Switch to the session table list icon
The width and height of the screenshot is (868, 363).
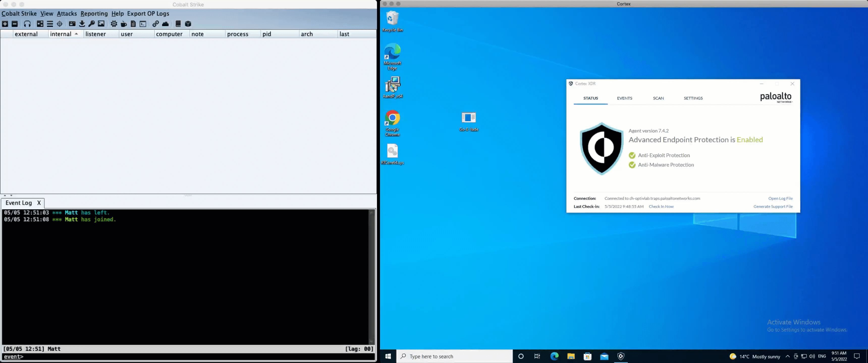pyautogui.click(x=50, y=24)
